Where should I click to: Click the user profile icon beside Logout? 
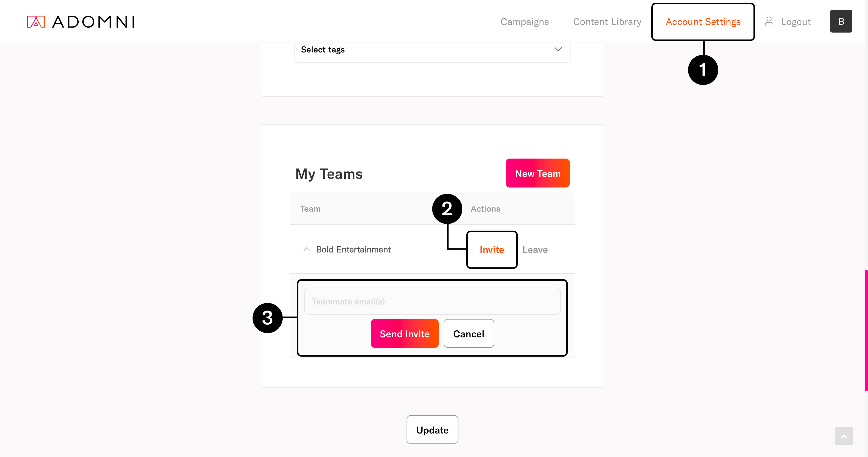tap(769, 22)
